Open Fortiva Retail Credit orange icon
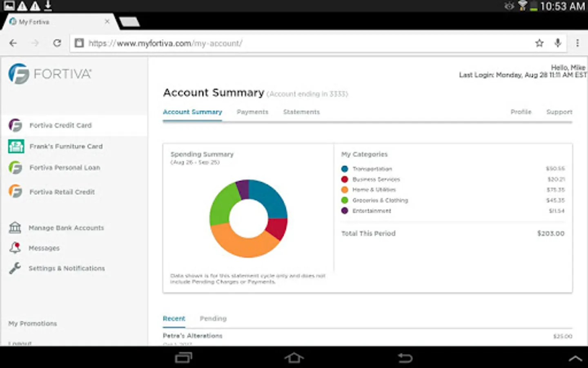This screenshot has width=588, height=368. tap(16, 191)
